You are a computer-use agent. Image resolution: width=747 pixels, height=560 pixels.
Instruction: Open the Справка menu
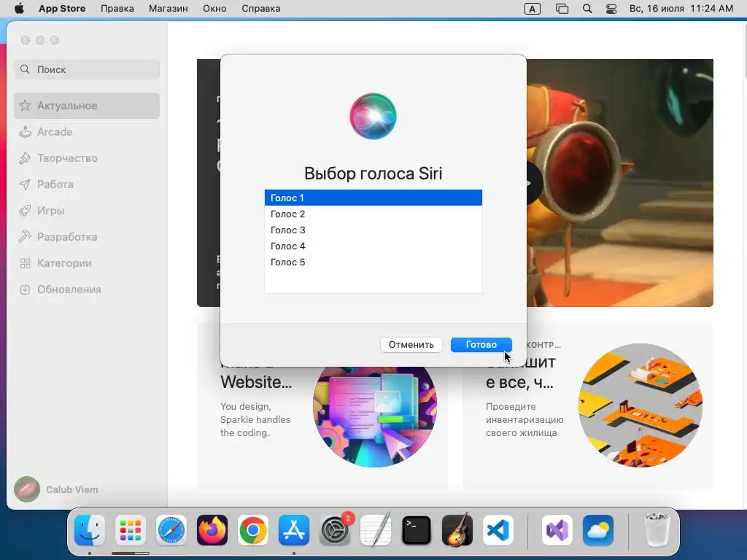(260, 9)
